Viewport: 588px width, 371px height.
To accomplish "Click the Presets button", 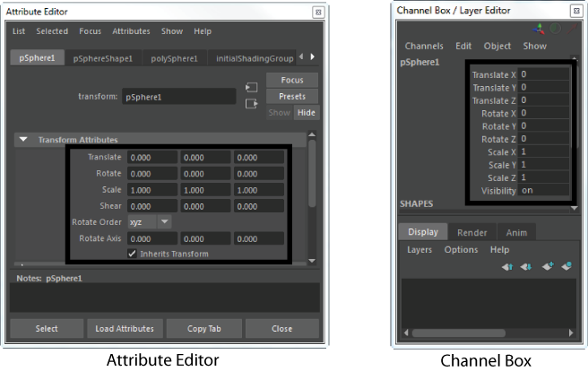I will 292,96.
